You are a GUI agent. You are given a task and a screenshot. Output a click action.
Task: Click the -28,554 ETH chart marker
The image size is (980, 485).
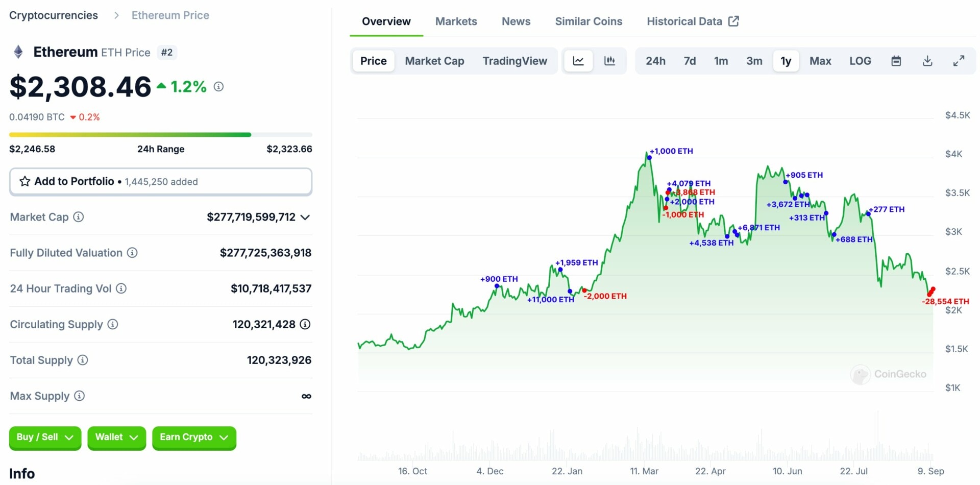[930, 293]
